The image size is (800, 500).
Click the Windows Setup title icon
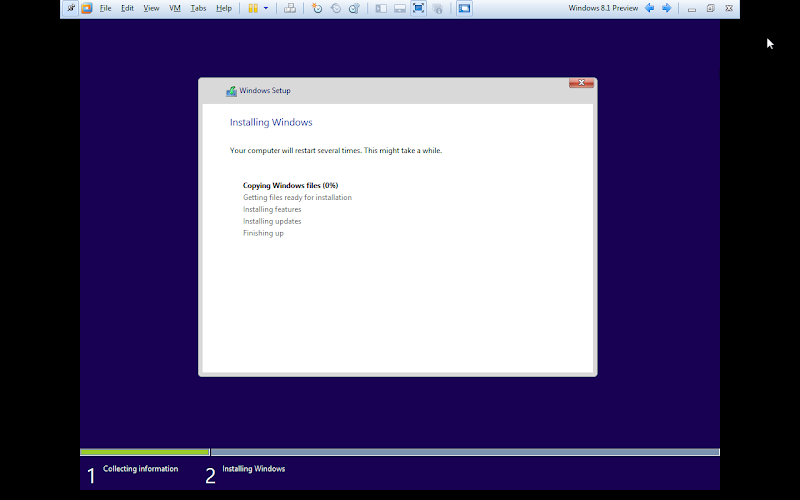click(x=231, y=91)
